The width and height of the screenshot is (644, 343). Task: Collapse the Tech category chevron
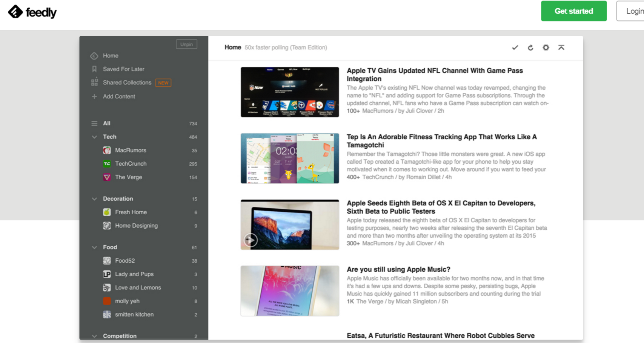94,137
